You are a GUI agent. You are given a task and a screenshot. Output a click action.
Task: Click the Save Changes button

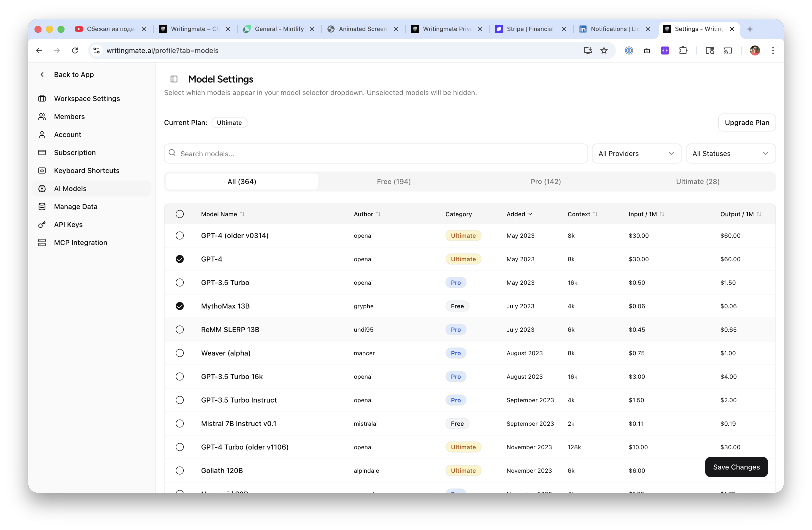[736, 467]
